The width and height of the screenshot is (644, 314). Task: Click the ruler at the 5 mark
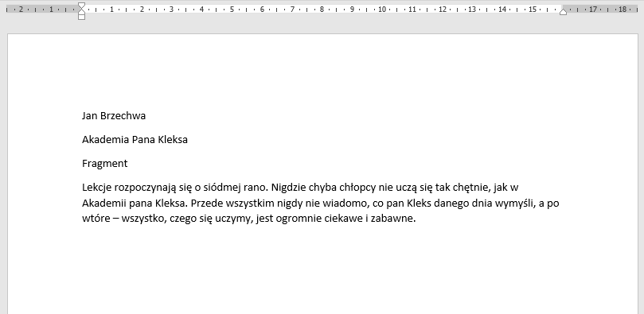232,9
